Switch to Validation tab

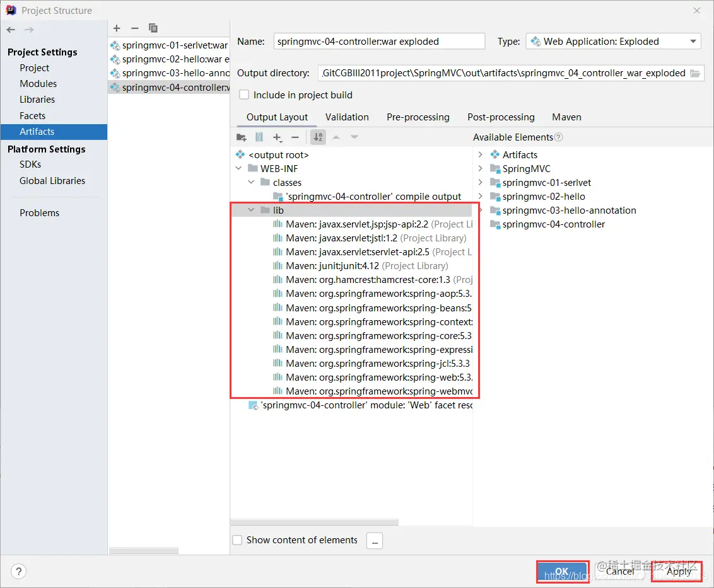[347, 117]
